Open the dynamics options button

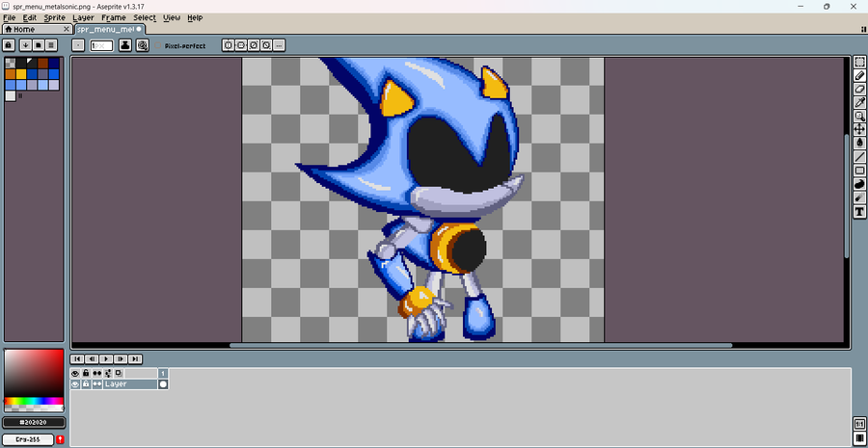(x=143, y=45)
